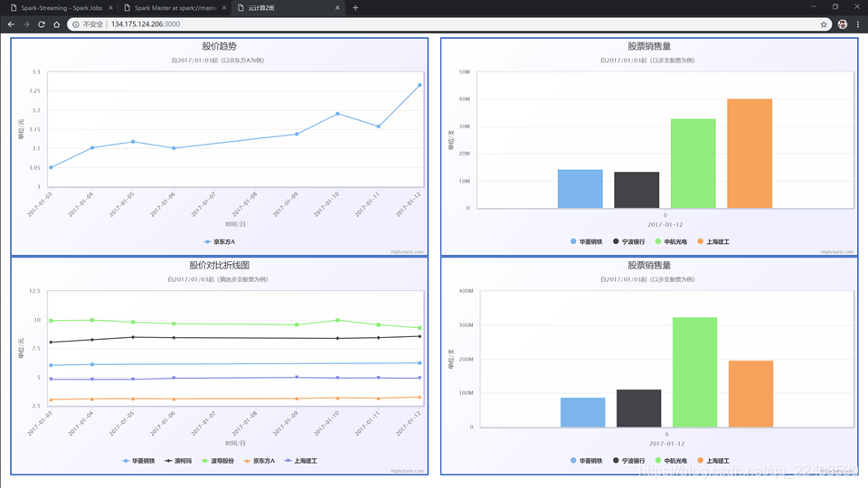Toggle the 京东方A series in 股价趋势 legend
This screenshot has height=488, width=868.
point(220,242)
